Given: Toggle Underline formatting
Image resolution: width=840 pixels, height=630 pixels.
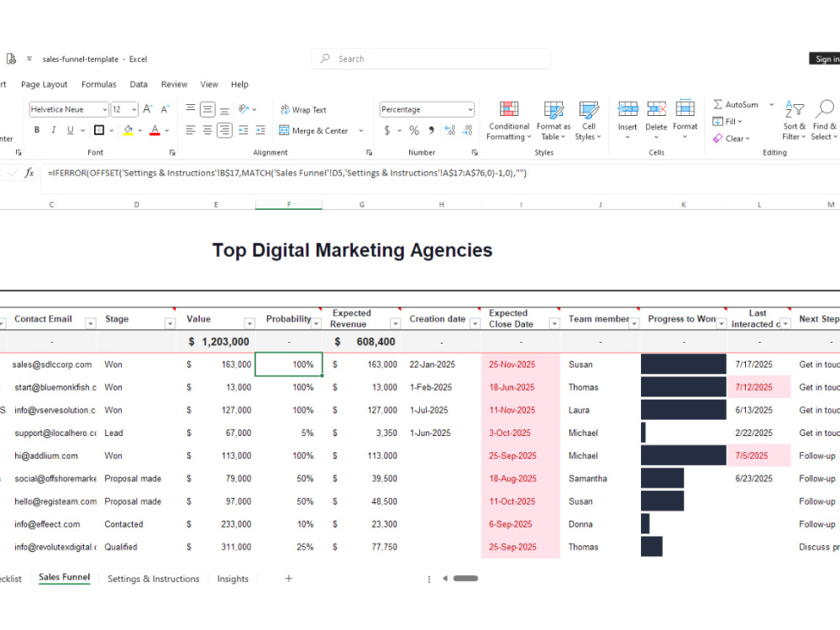Looking at the screenshot, I should pos(71,130).
